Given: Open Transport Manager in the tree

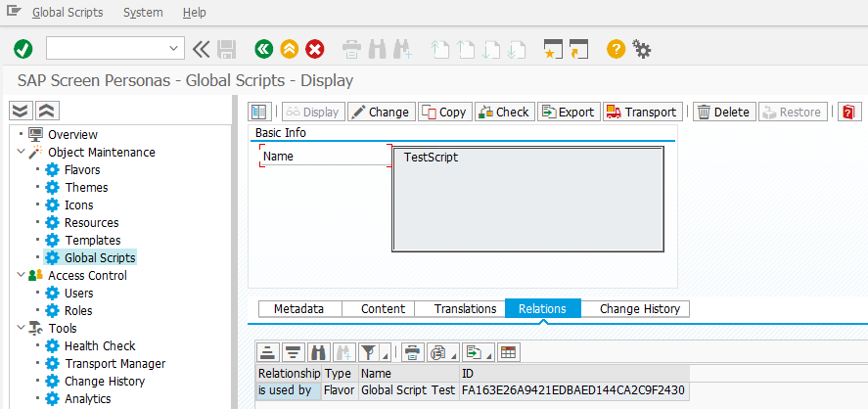Looking at the screenshot, I should 115,364.
